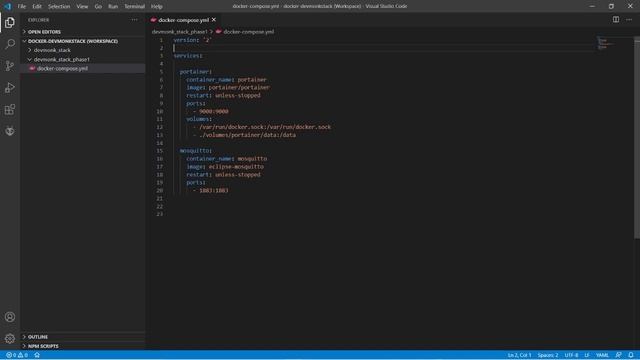Close the docker-compose.yml tab

coord(213,20)
